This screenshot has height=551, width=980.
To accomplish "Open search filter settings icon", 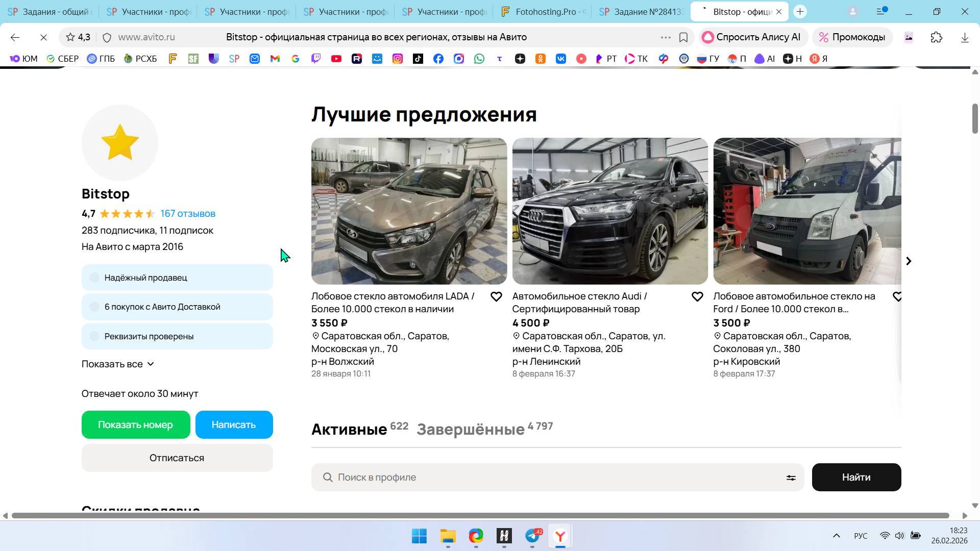I will coord(791,478).
